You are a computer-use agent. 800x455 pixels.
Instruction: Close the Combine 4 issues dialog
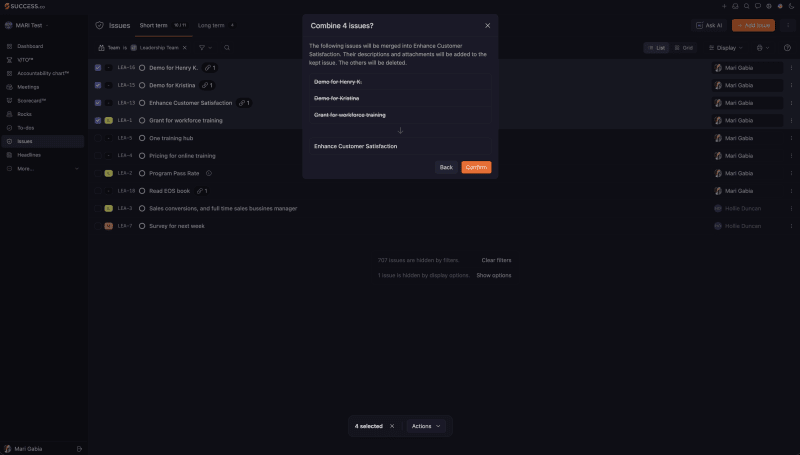click(x=487, y=26)
